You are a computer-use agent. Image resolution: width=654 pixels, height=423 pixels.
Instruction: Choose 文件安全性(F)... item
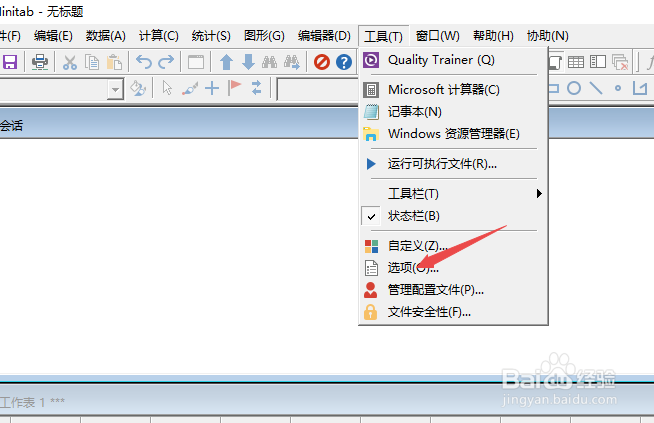[453, 312]
